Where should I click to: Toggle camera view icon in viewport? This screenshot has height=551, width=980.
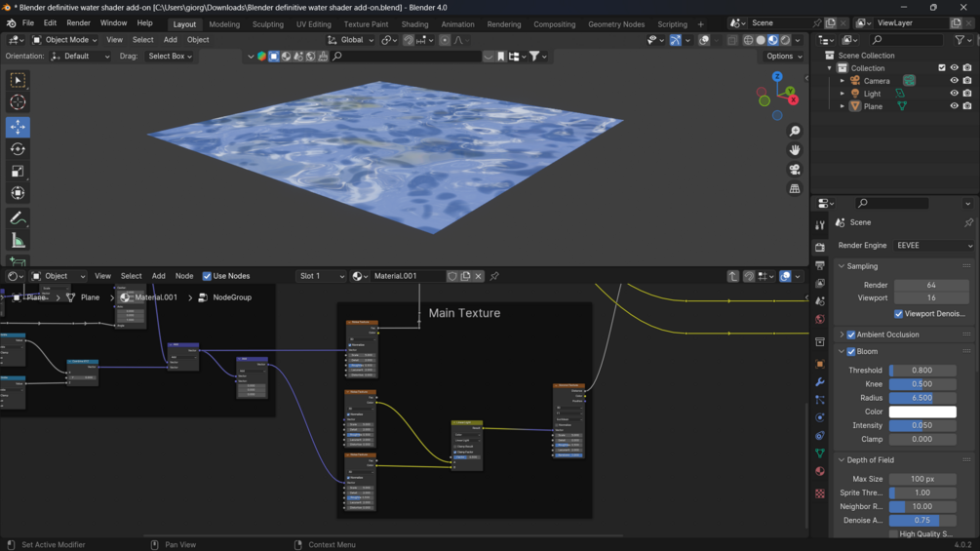coord(795,170)
